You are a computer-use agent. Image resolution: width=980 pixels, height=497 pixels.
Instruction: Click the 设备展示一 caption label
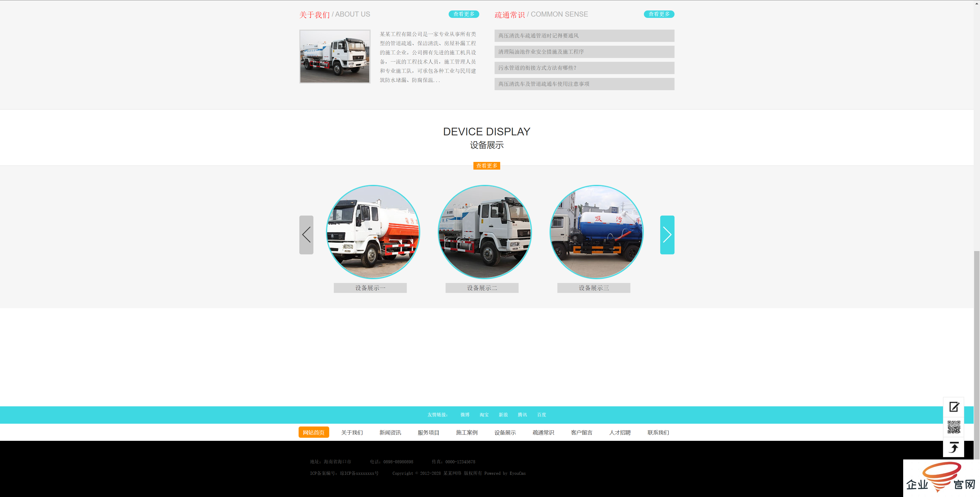point(370,288)
